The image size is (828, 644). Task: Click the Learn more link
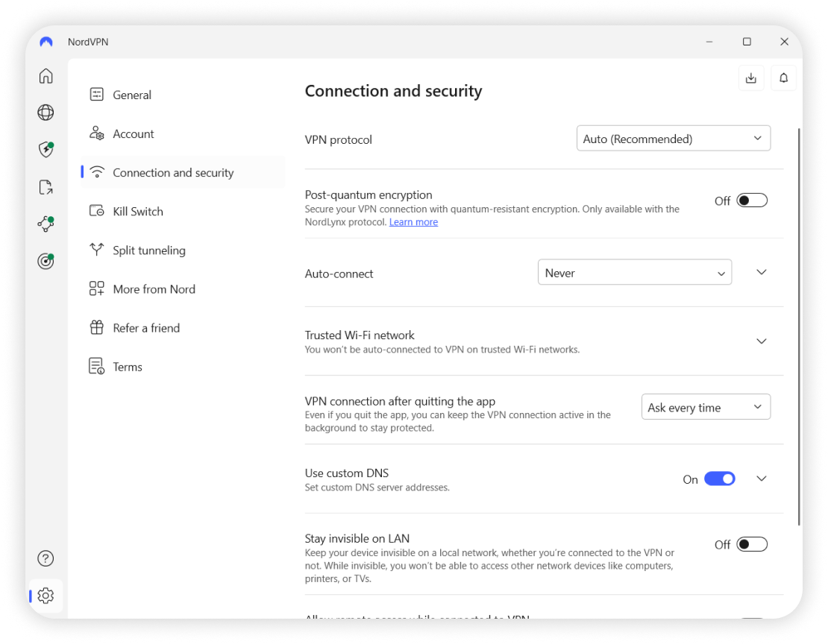click(x=413, y=222)
